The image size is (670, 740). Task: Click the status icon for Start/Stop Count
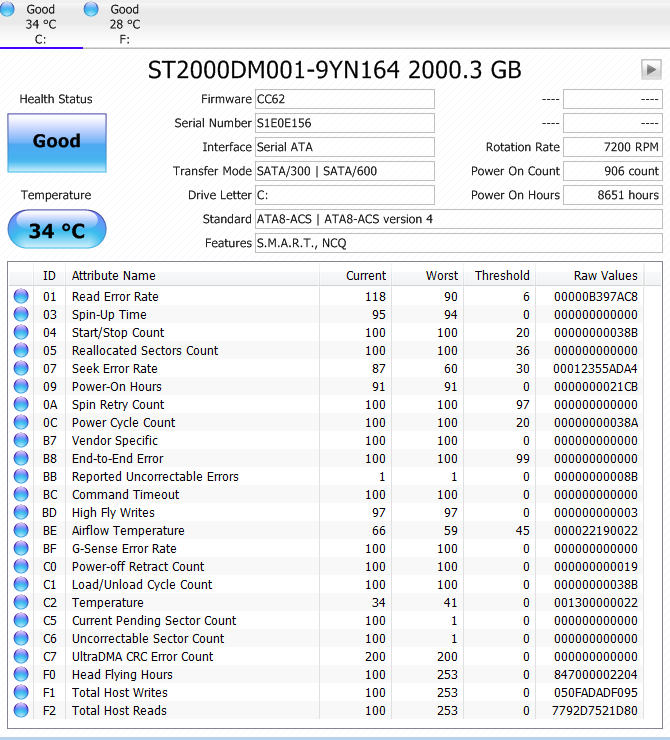(21, 332)
